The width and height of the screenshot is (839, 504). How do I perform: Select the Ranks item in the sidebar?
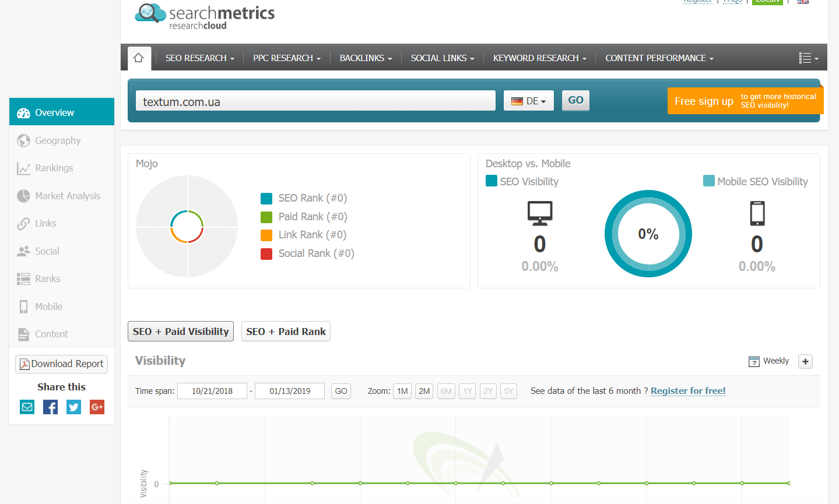[62, 279]
